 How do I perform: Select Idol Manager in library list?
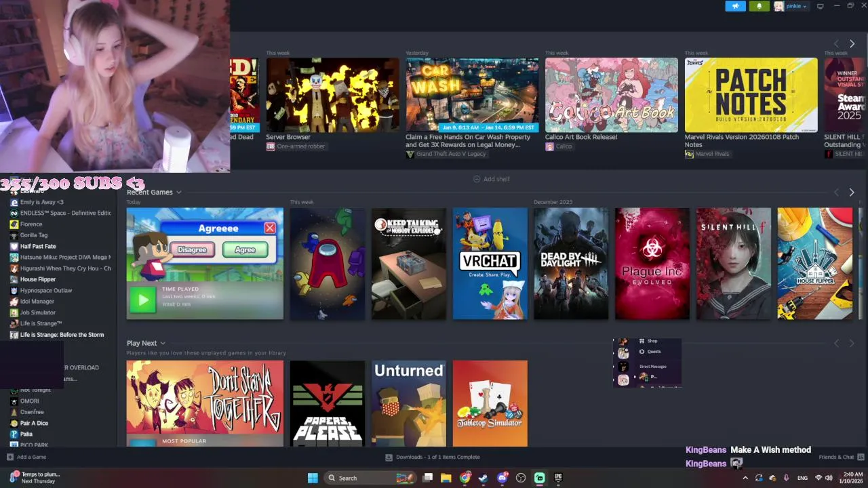(x=37, y=302)
